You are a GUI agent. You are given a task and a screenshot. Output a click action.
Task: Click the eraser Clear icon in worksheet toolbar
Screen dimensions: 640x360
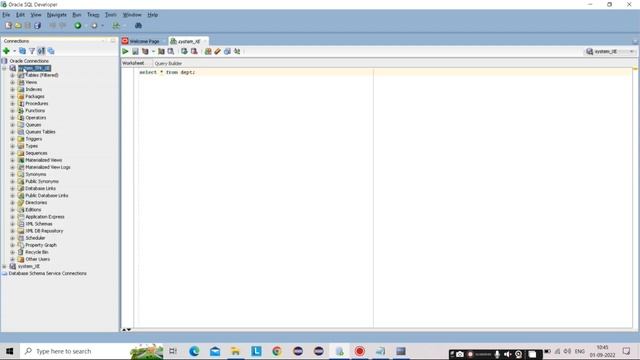pyautogui.click(x=218, y=51)
